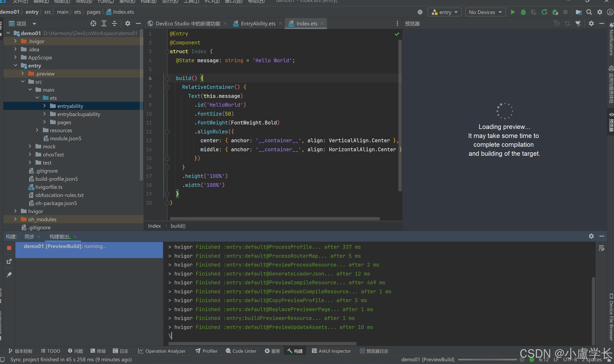Open the TODO tool window
Viewport: 614px width, 364px height.
pyautogui.click(x=50, y=351)
